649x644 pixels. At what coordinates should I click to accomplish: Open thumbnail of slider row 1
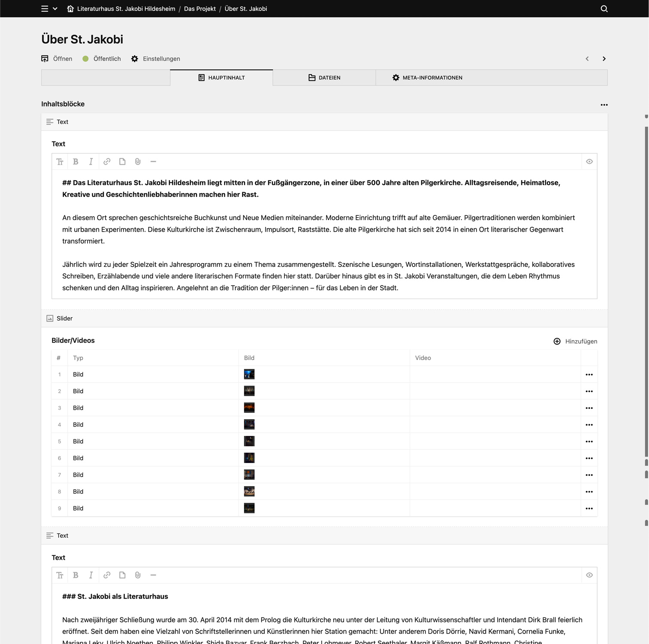[x=249, y=374]
